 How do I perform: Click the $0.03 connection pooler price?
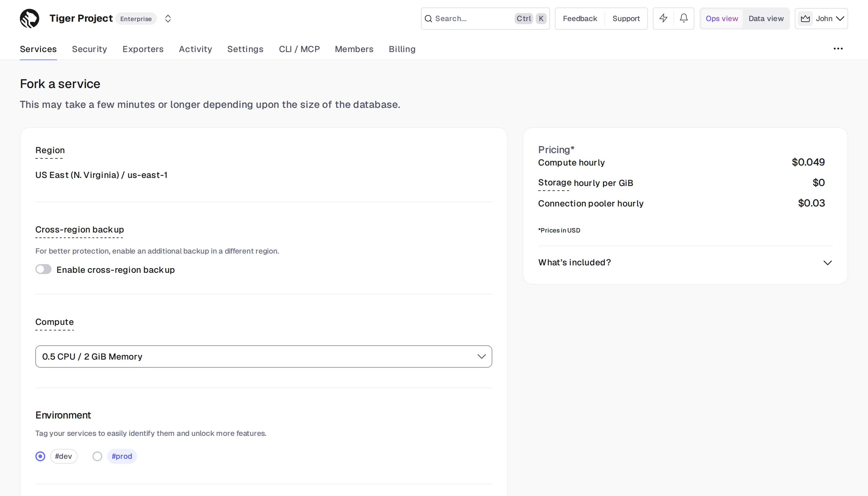click(x=811, y=203)
